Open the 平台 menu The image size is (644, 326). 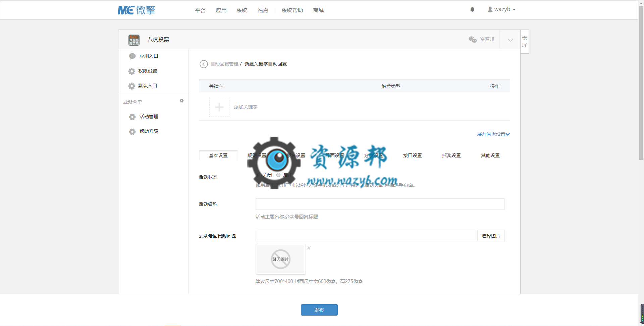[200, 10]
